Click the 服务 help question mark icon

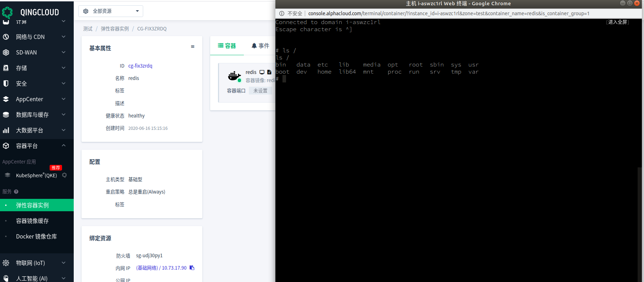coord(16,192)
